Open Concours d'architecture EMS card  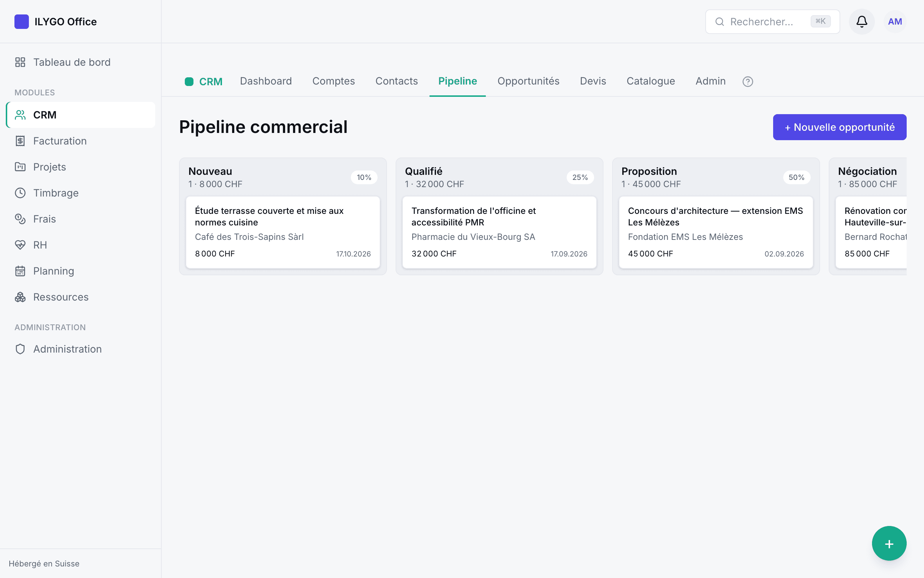click(716, 232)
